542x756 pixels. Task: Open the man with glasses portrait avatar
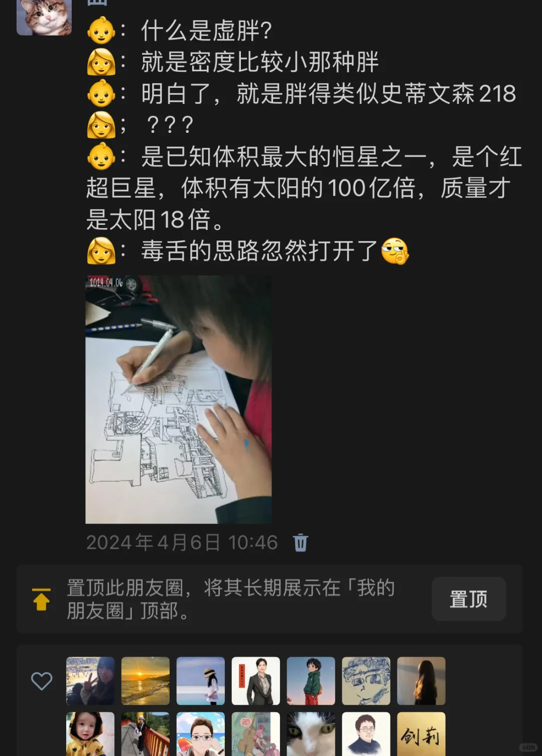point(366,734)
